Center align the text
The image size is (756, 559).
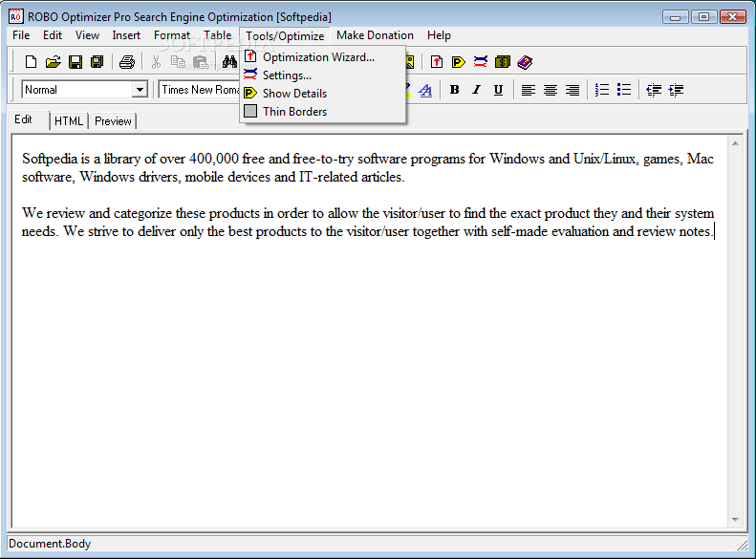551,90
